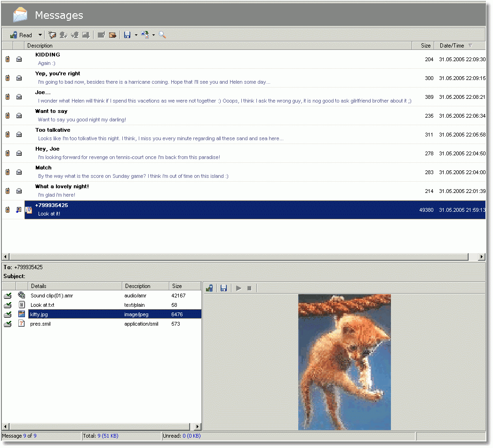
Task: Click unknown file icon for pres.smil
Action: pyautogui.click(x=21, y=323)
